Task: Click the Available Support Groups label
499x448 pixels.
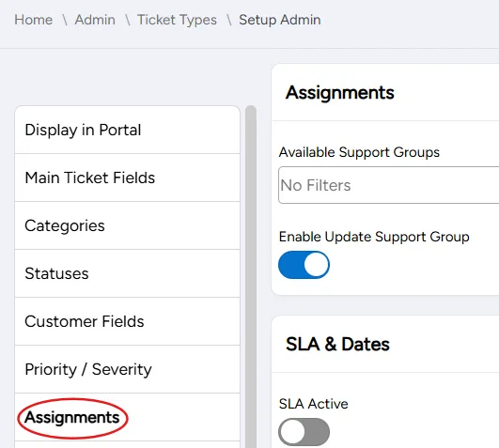Action: [359, 152]
